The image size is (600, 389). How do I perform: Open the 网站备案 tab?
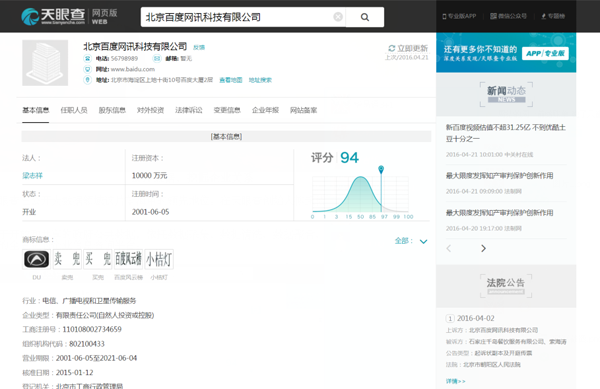point(303,110)
